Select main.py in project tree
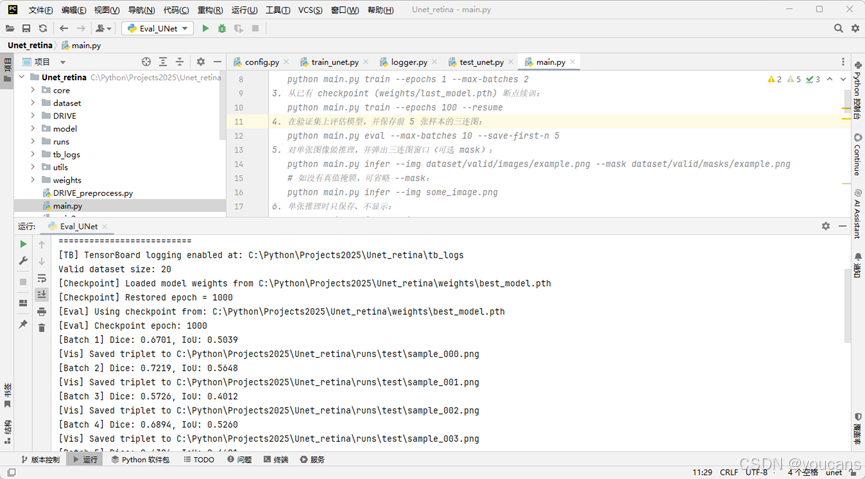The width and height of the screenshot is (865, 479). [x=67, y=206]
